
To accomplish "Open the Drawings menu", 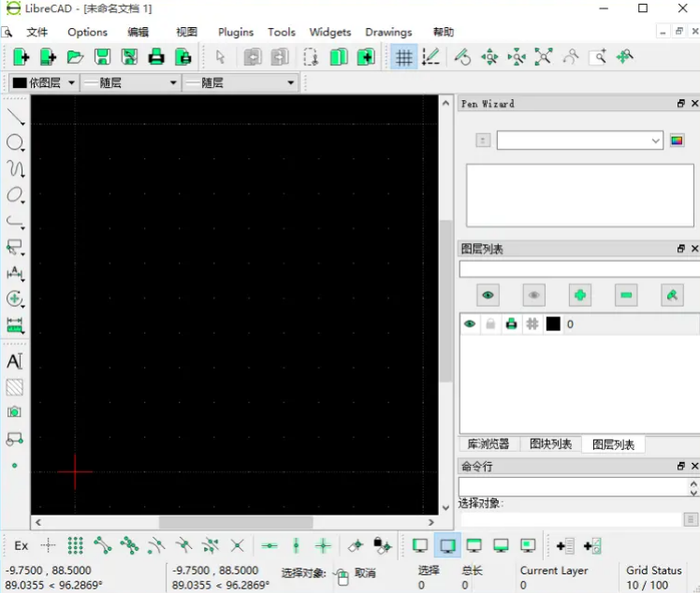I will [x=388, y=32].
